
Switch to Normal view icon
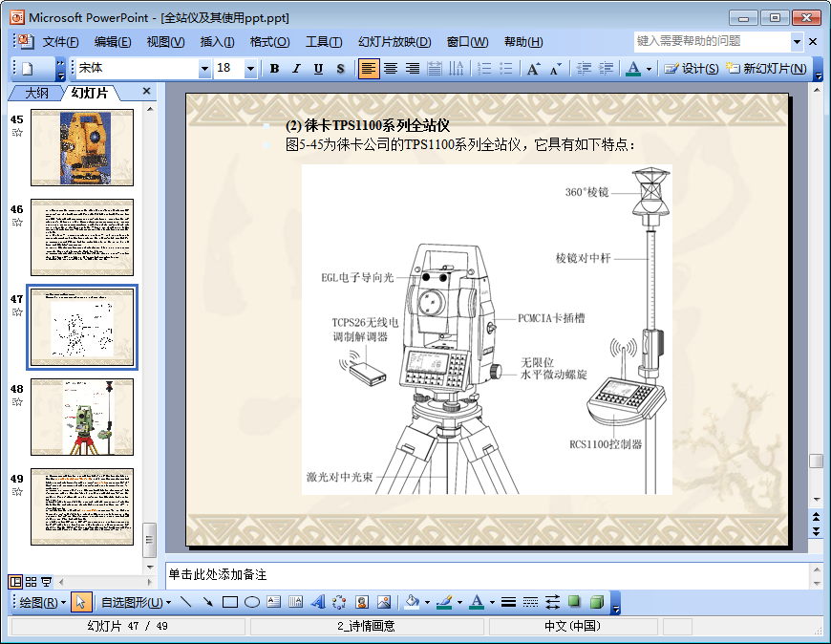click(15, 582)
